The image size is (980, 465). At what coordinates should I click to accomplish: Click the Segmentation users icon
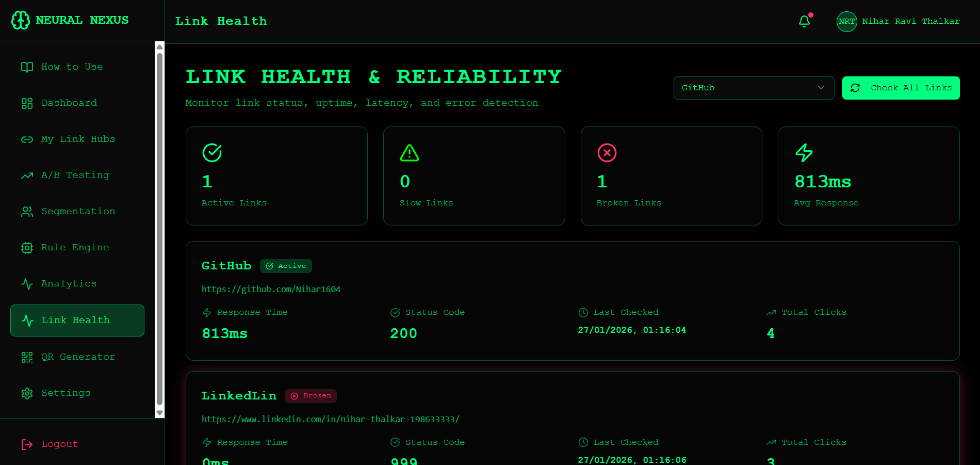[x=27, y=212]
